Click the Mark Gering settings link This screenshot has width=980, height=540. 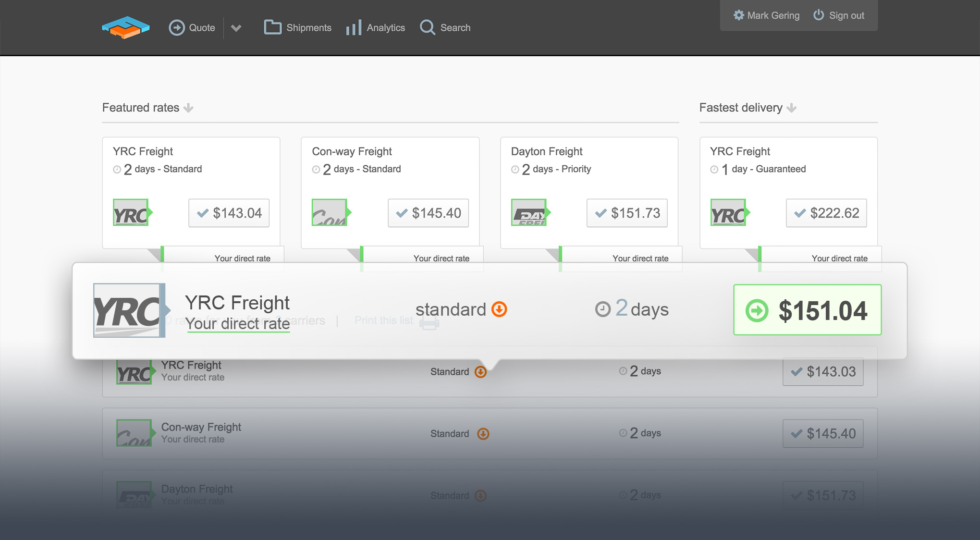click(768, 14)
